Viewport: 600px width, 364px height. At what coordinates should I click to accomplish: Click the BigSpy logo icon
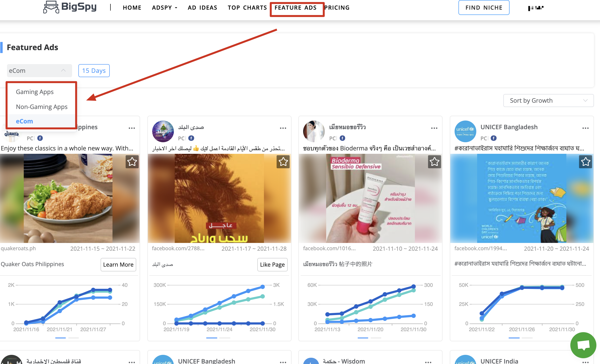click(51, 7)
